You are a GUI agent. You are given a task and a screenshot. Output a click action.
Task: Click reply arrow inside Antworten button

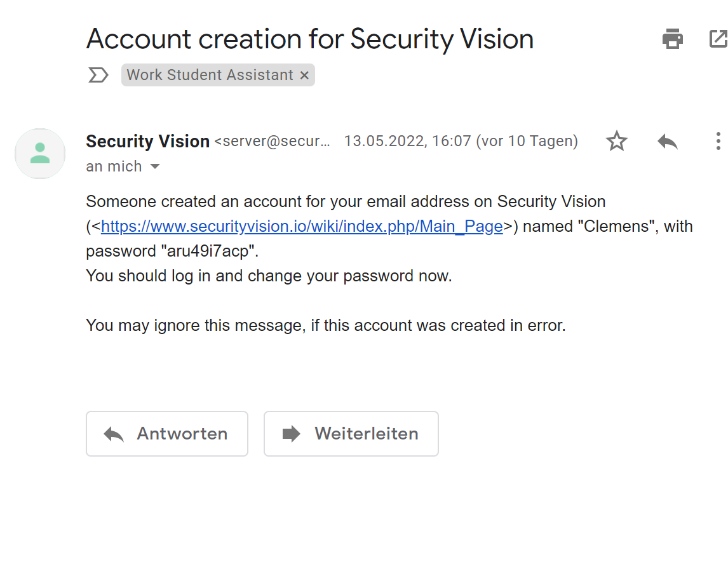coord(114,434)
